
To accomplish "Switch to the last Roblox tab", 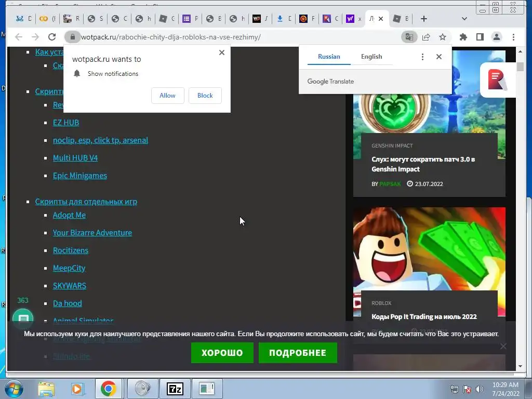I will 401,19.
